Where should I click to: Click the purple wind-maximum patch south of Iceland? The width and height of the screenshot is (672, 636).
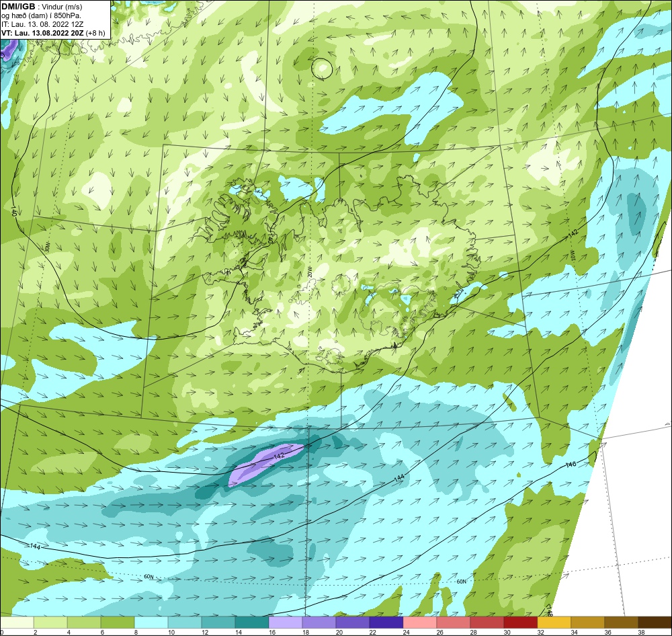(x=265, y=465)
